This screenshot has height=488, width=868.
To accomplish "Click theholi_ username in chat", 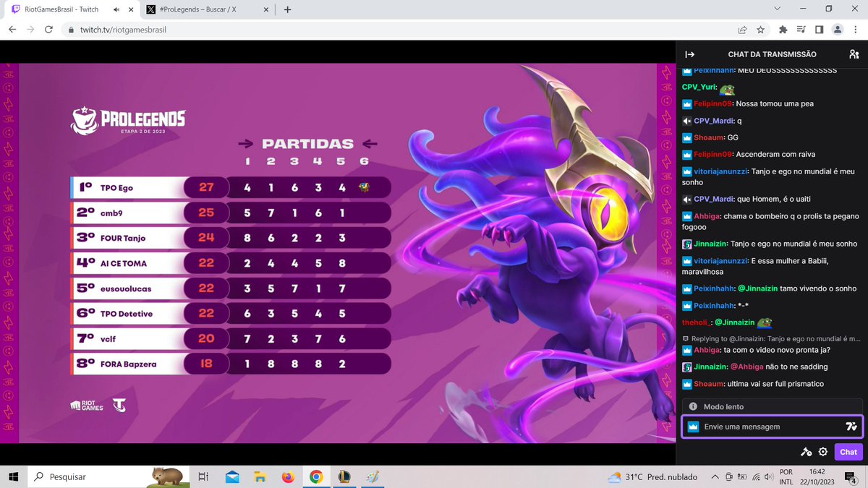I will click(697, 322).
